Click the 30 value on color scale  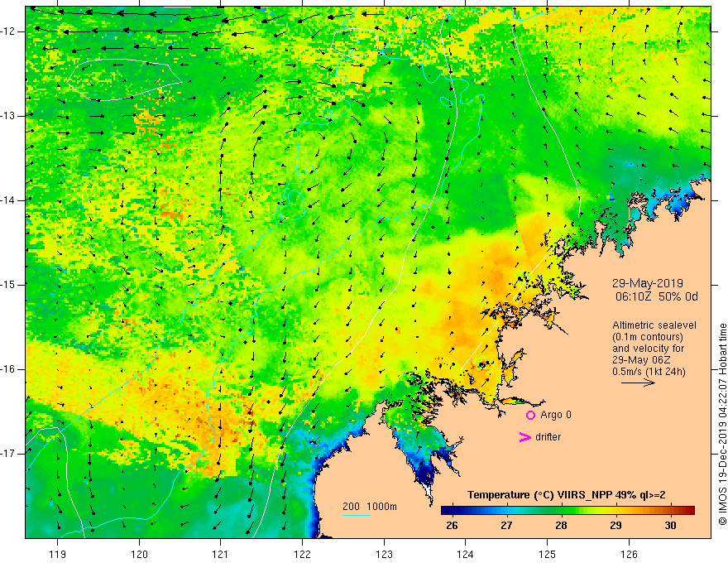[670, 526]
